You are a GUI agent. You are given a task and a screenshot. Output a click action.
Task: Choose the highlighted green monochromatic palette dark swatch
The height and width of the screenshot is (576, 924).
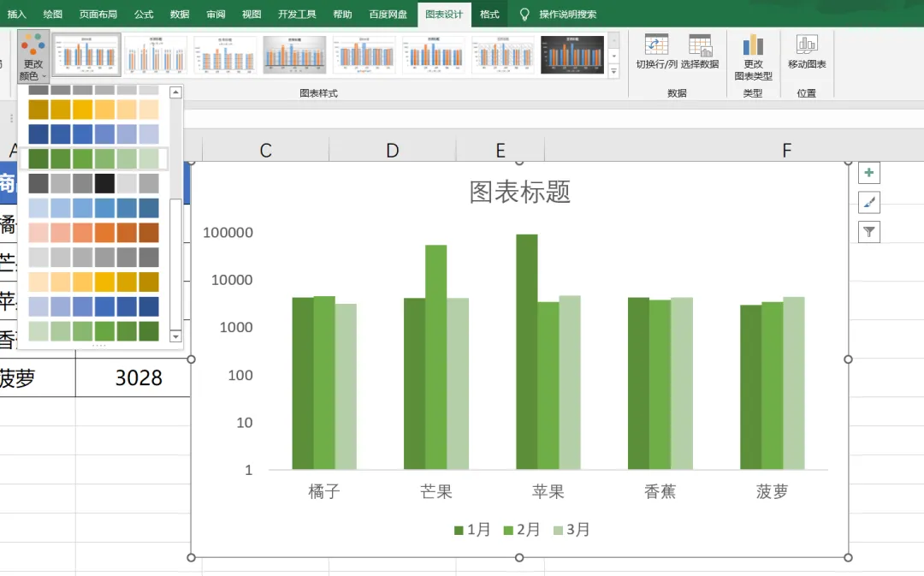pos(38,158)
